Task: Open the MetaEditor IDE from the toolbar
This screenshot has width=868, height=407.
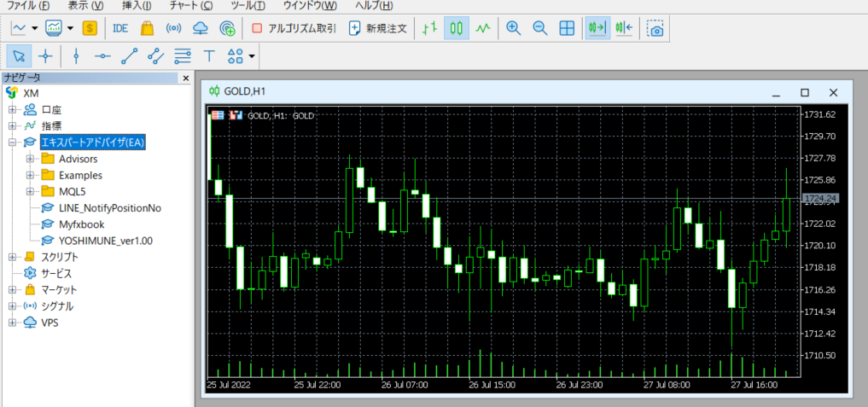Action: [120, 28]
